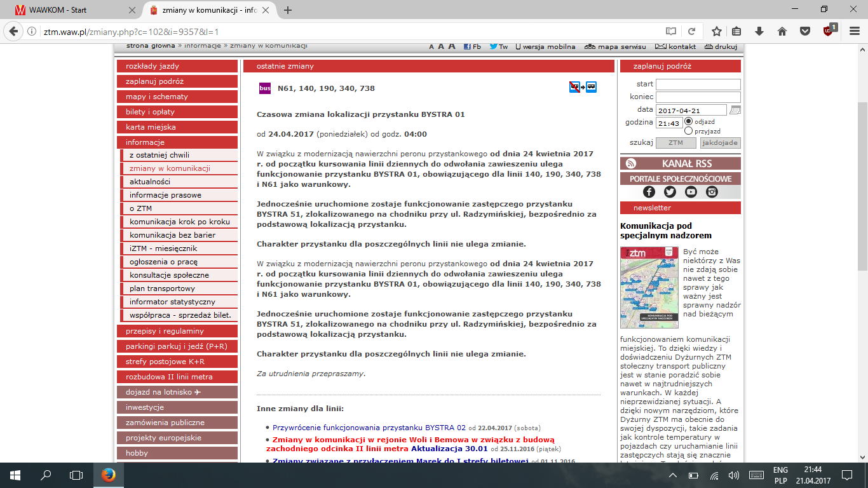
Task: Open the YouTube social portal icon
Action: (x=691, y=192)
